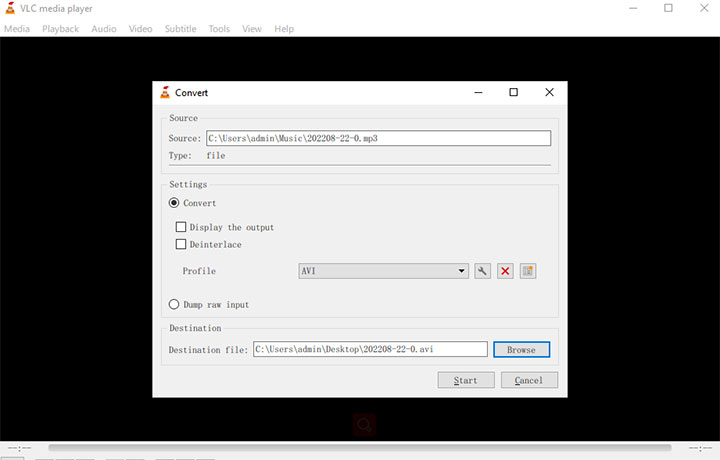Open the Help menu
The image size is (720, 460).
[284, 29]
